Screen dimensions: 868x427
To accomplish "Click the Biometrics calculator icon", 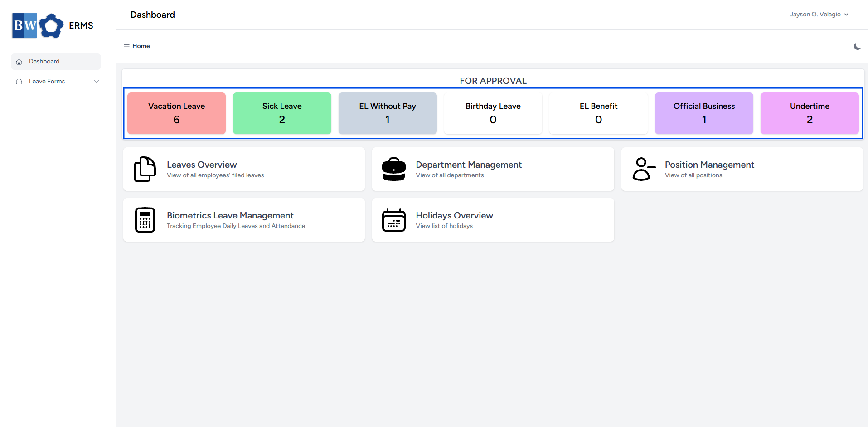I will 145,220.
